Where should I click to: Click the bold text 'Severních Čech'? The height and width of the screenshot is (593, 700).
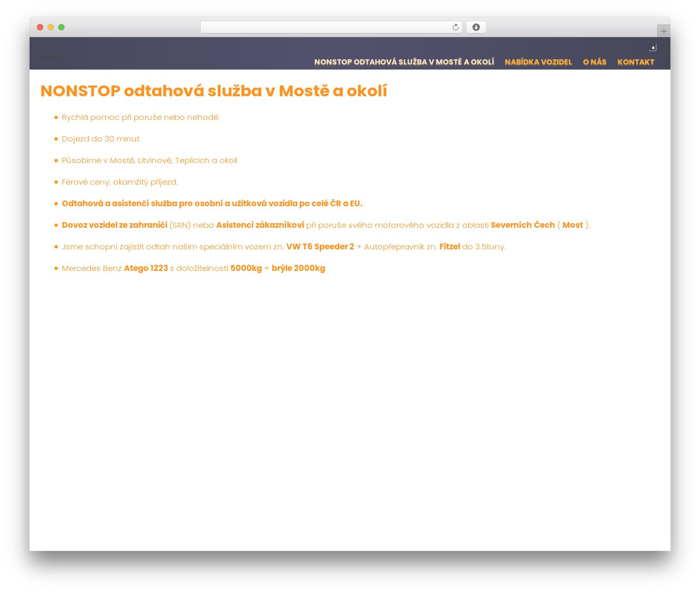[523, 225]
